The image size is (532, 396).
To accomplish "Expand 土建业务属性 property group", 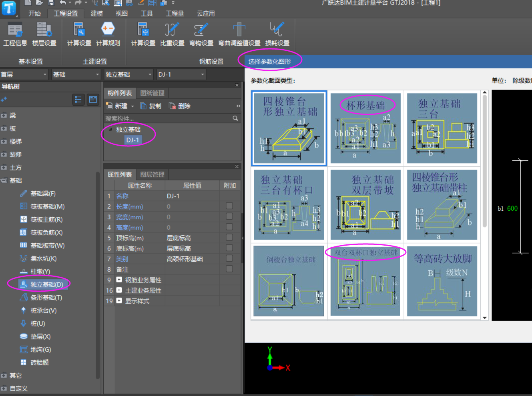I will [x=119, y=290].
